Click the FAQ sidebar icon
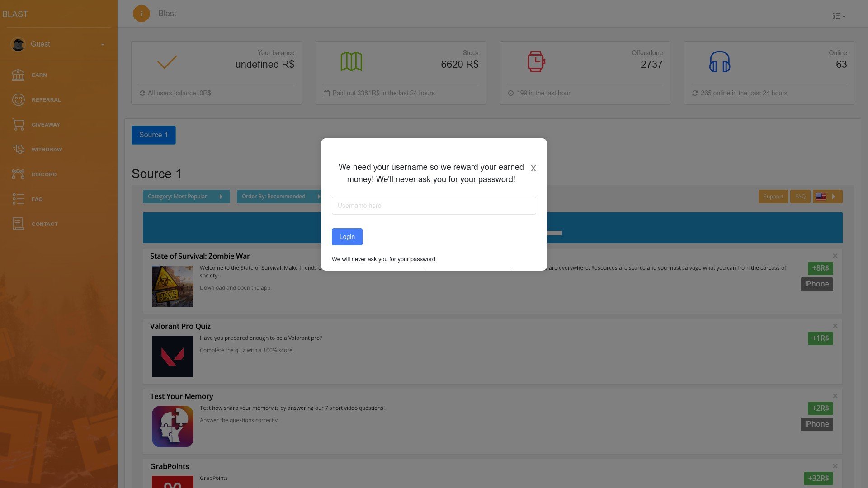 point(18,198)
